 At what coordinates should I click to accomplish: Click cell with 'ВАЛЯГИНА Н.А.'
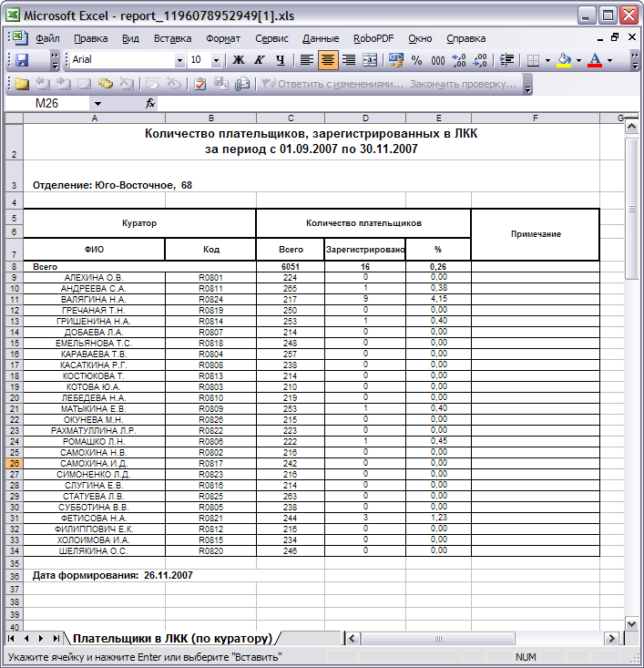click(94, 300)
